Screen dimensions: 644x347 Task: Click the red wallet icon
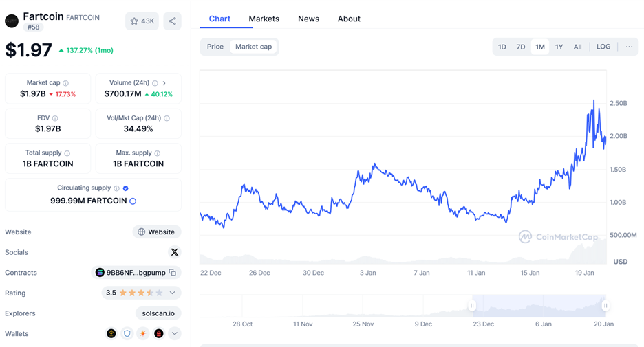[158, 333]
